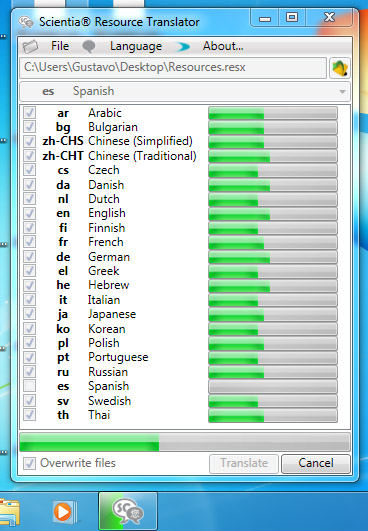Viewport: 368px width, 531px height.
Task: Click the "sv" language code
Action: 63,401
